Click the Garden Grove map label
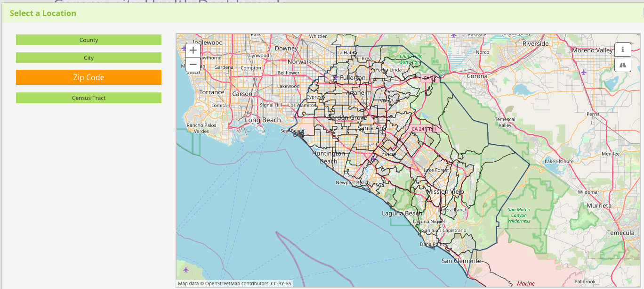The width and height of the screenshot is (644, 289). [x=347, y=117]
